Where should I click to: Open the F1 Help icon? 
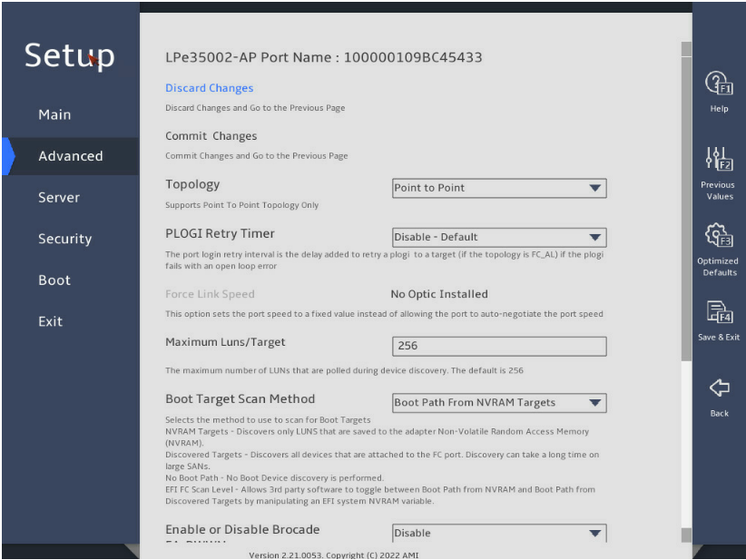pyautogui.click(x=719, y=84)
